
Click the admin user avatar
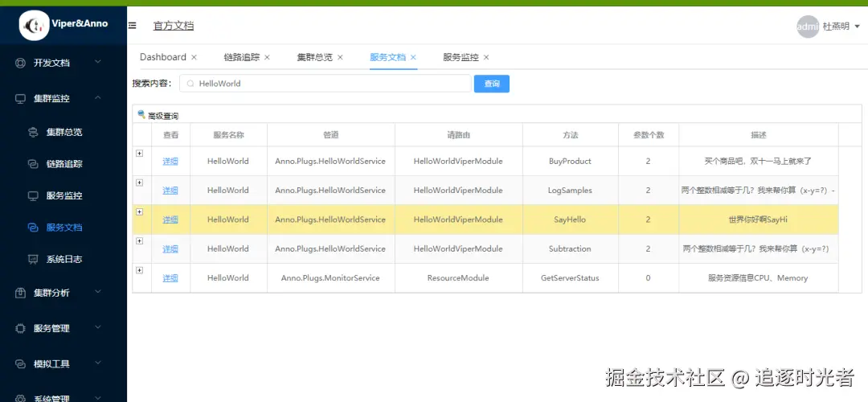(x=807, y=27)
